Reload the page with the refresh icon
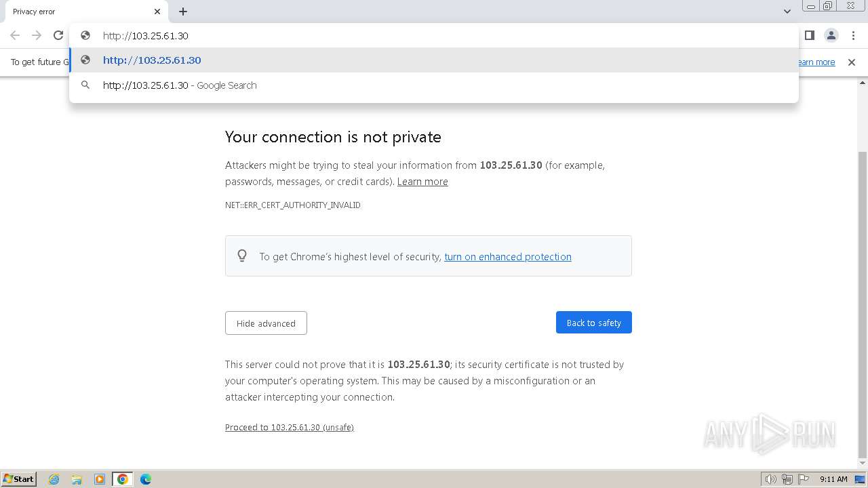The width and height of the screenshot is (868, 488). pyautogui.click(x=58, y=35)
